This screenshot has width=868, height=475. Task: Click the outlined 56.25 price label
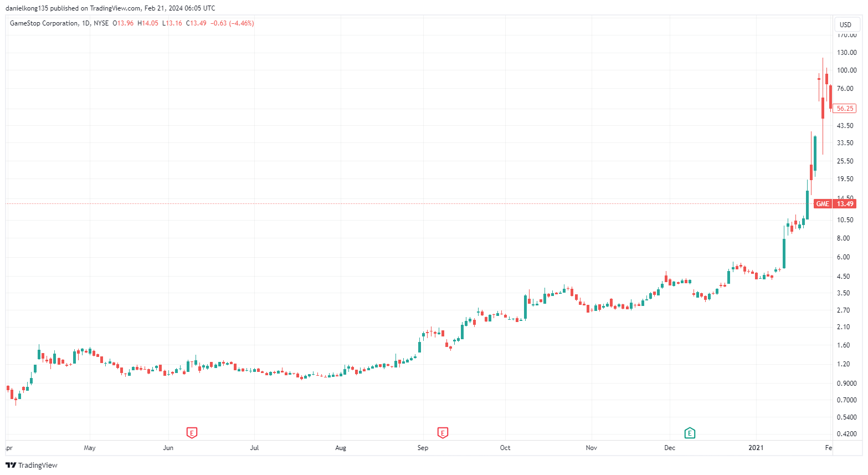coord(845,109)
